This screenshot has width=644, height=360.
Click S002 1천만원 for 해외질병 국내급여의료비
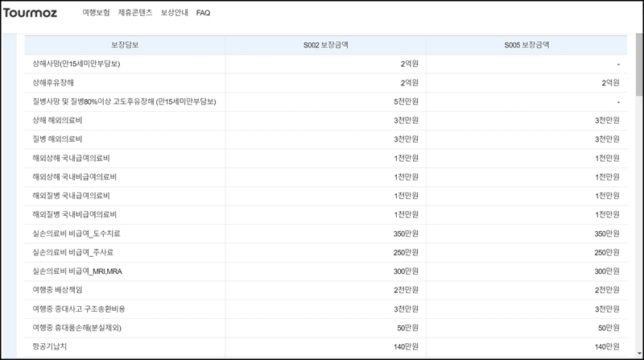point(406,196)
